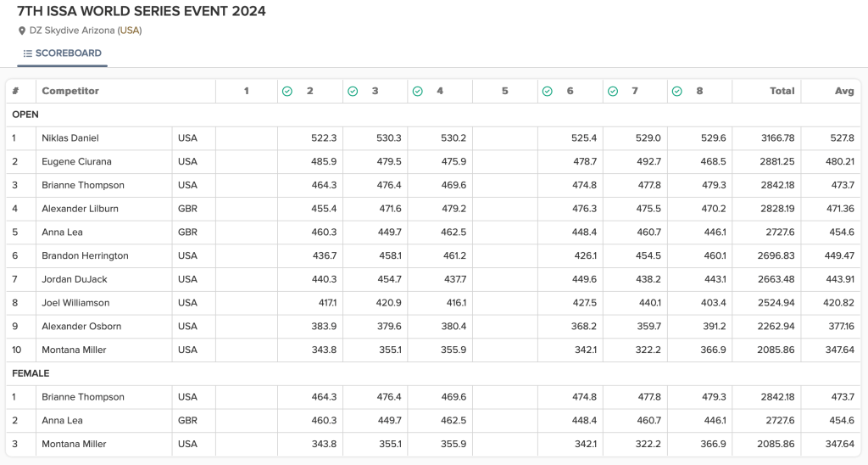Click the OPEN category section header
This screenshot has width=868, height=465.
(25, 115)
